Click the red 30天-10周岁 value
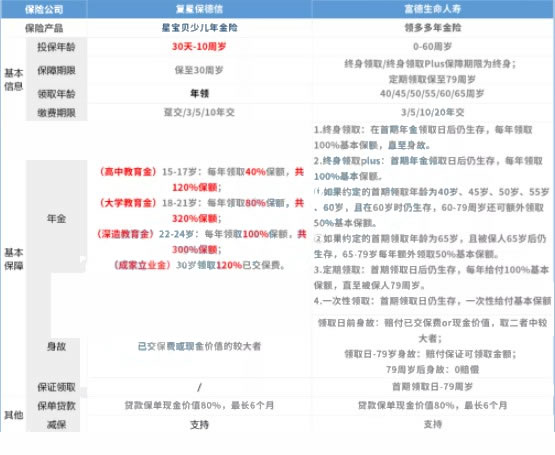Viewport: 555px width, 455px height. tap(199, 47)
